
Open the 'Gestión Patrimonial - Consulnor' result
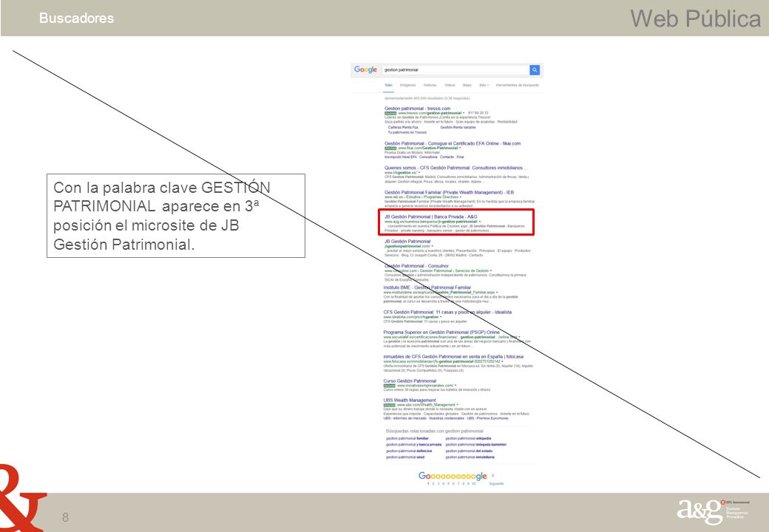click(x=416, y=266)
